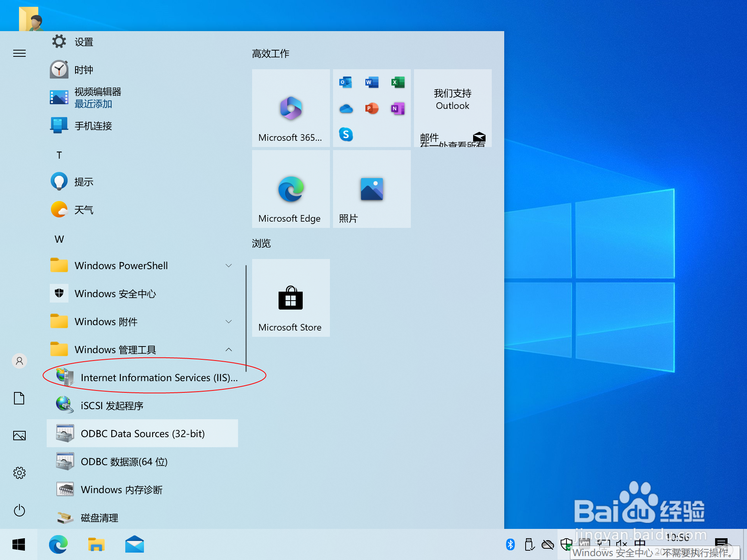
Task: Open Mail from the taskbar
Action: [134, 544]
